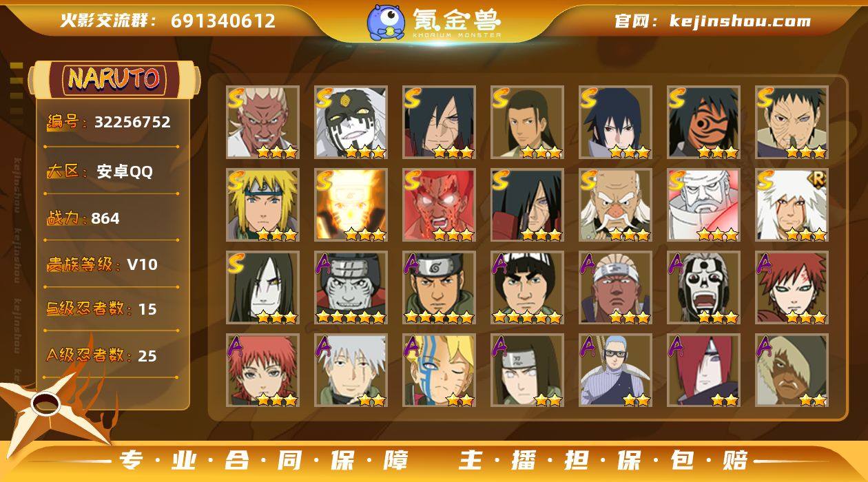Select pale Orochimaru portrait with S rank
The width and height of the screenshot is (868, 482).
[x=262, y=287]
